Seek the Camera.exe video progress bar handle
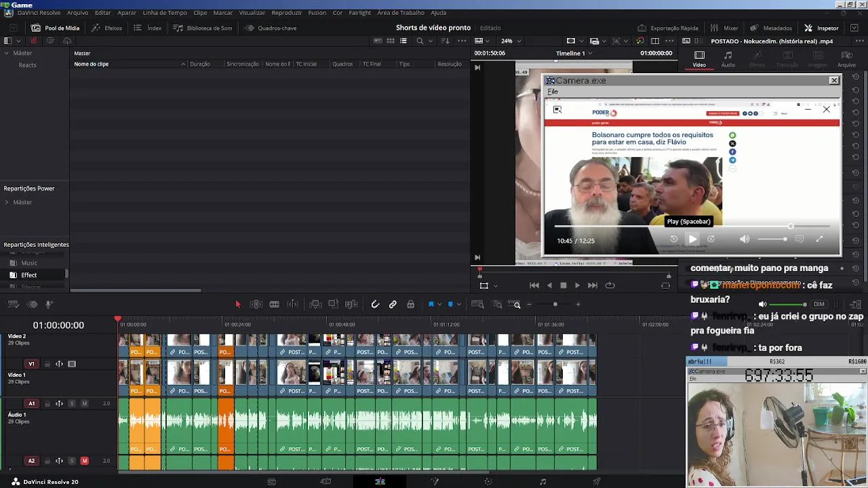This screenshot has height=488, width=868. coord(791,226)
